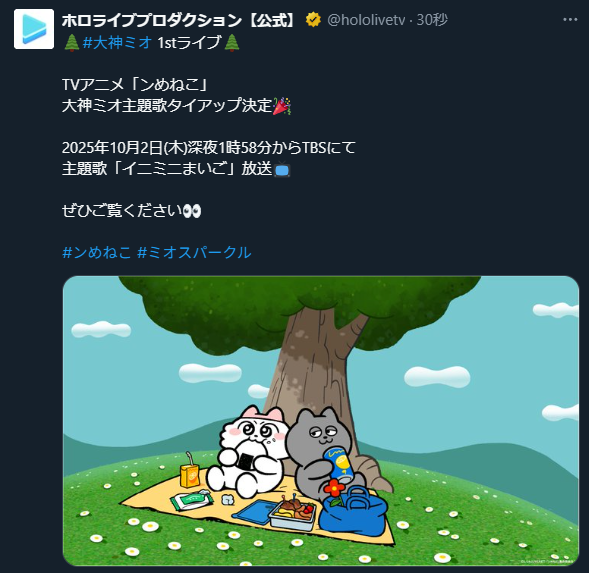589x573 pixels.
Task: Open the #ンめねこ hashtag
Action: pyautogui.click(x=97, y=252)
